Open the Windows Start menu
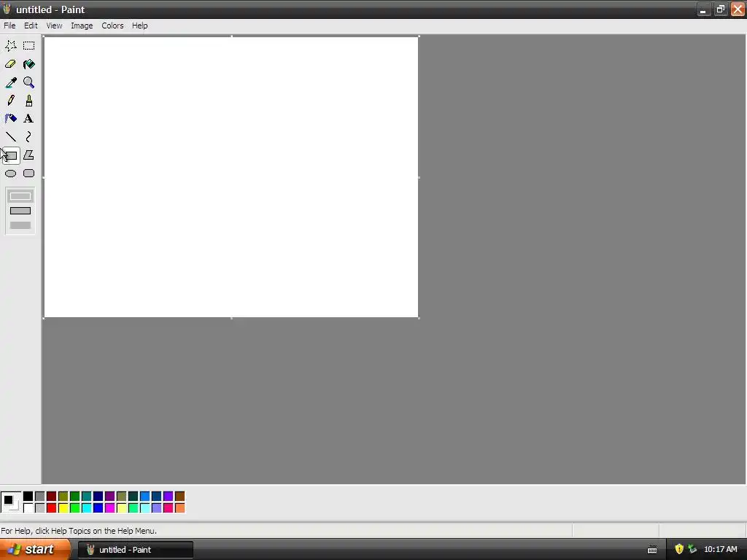Screen dimensions: 747x560 tap(34, 550)
